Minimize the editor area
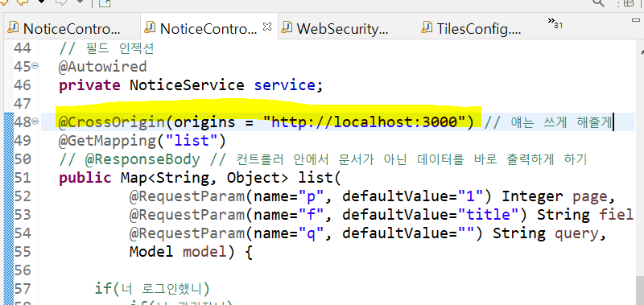The width and height of the screenshot is (644, 305). coord(636,21)
